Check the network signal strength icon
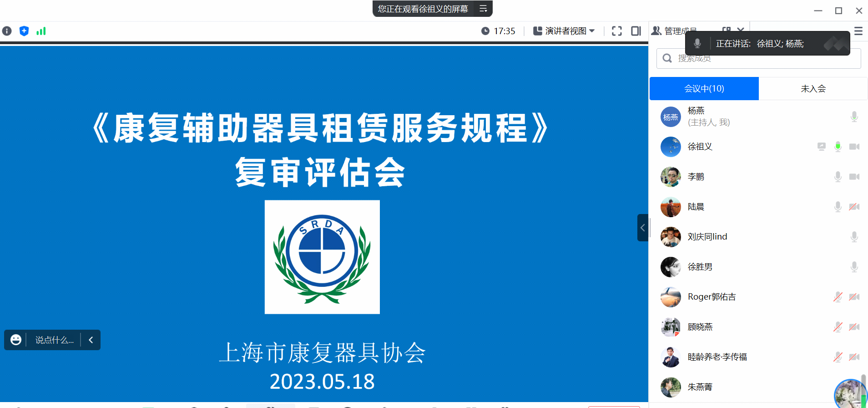Screen dimensions: 868x408 pyautogui.click(x=41, y=31)
